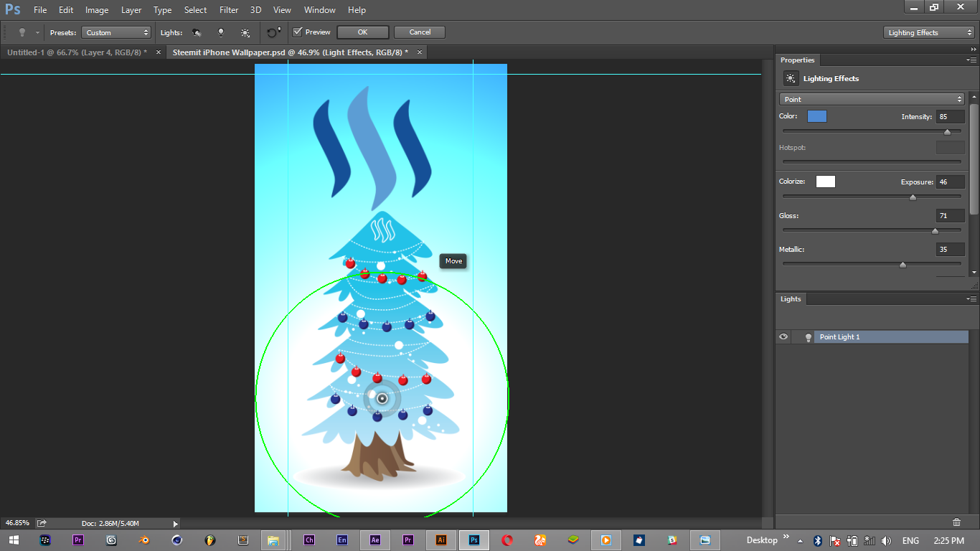Click the light's center move handle on canvas

click(x=382, y=398)
